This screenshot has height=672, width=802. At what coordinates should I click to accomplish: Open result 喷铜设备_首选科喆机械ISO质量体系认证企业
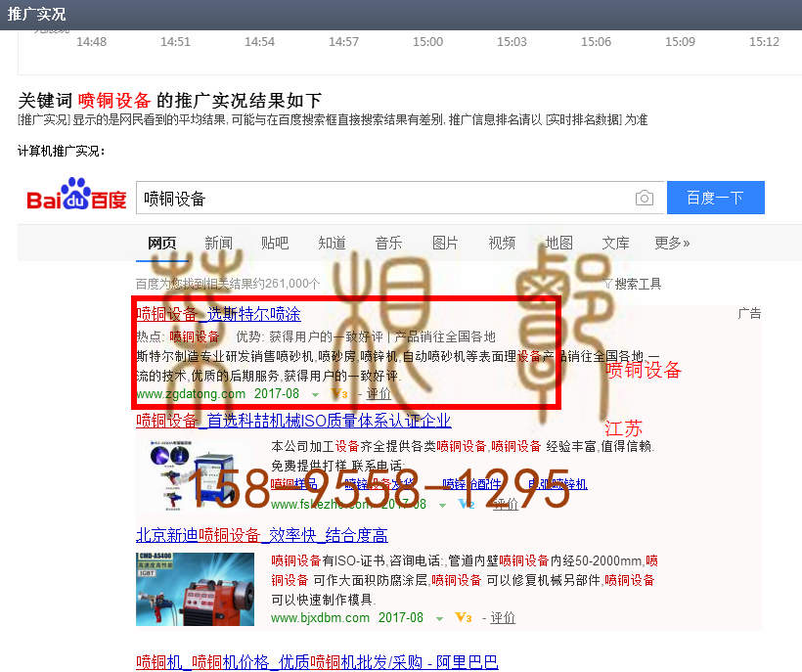tap(293, 421)
